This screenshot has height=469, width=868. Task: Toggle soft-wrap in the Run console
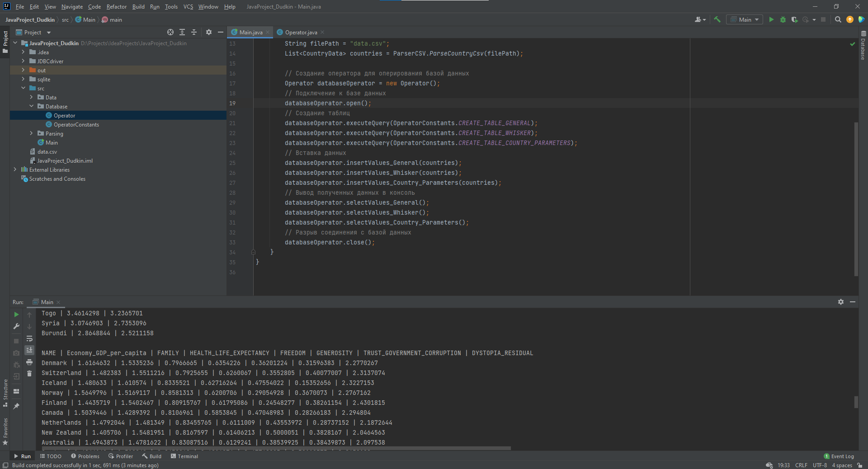(x=29, y=338)
